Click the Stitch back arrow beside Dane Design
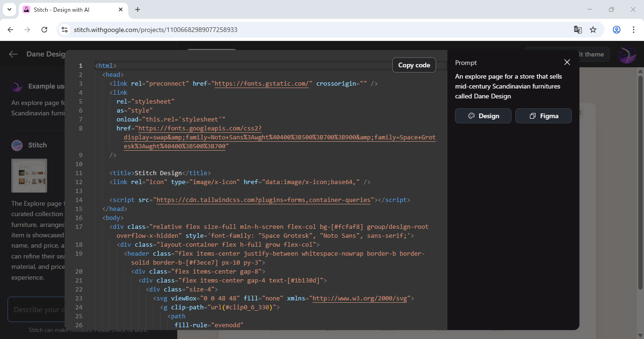 point(13,54)
